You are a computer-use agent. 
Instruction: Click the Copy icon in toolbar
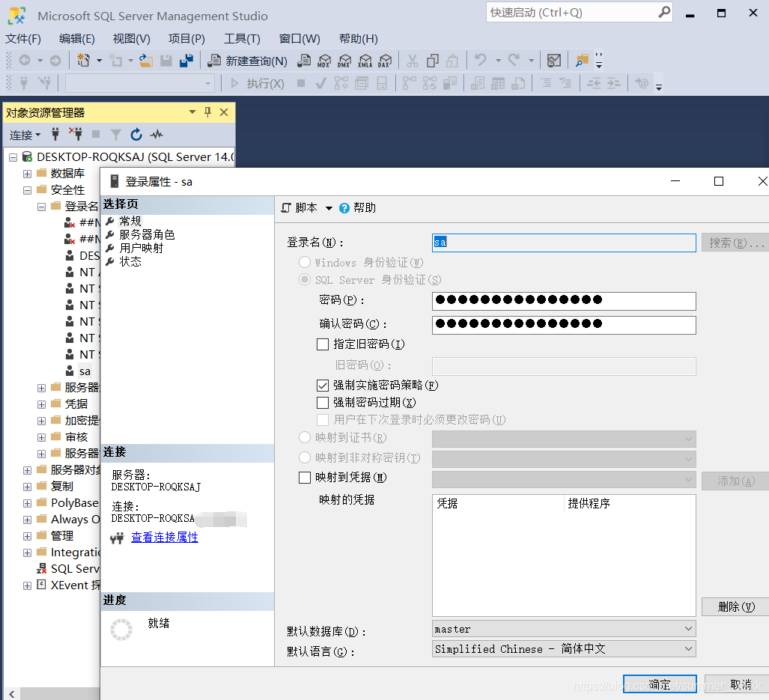(x=433, y=61)
